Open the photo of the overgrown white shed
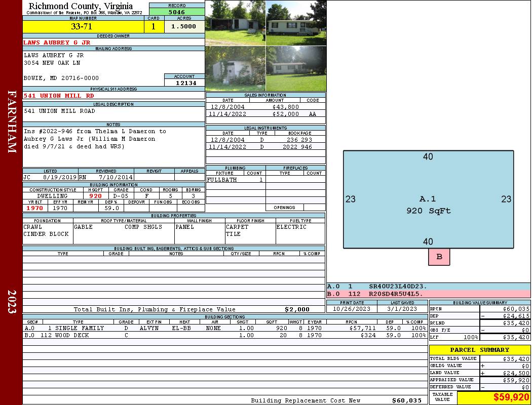Viewport: 532px width, 405px height. click(x=235, y=68)
